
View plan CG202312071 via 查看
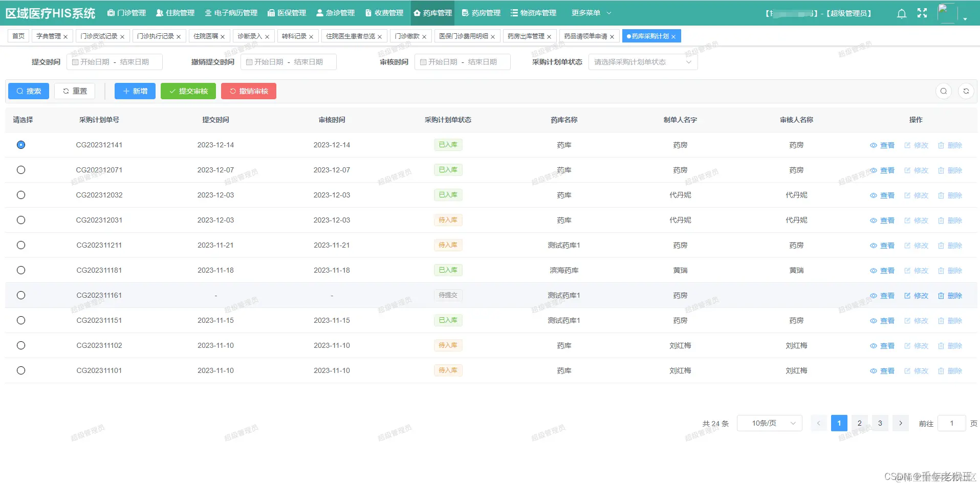click(x=882, y=170)
